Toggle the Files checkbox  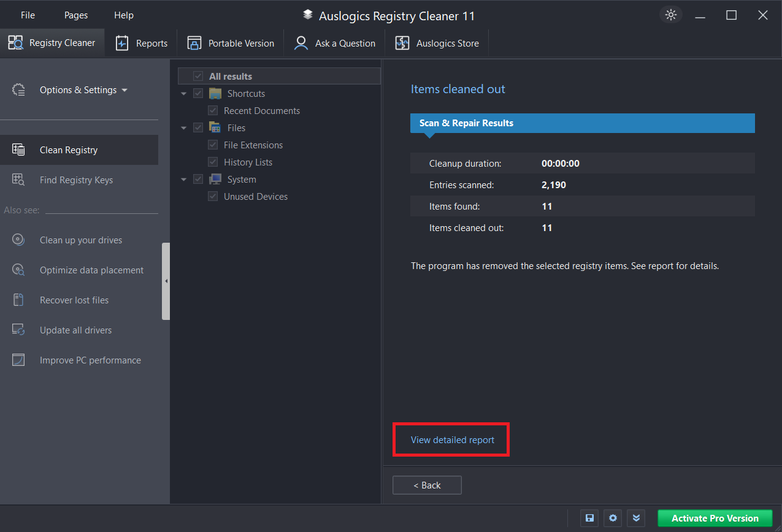[198, 128]
